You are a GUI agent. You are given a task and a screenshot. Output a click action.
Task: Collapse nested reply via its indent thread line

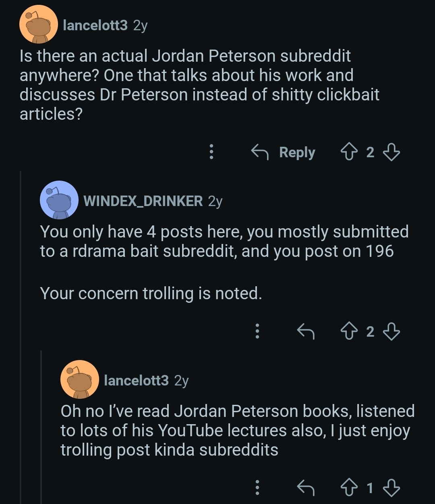[41, 427]
